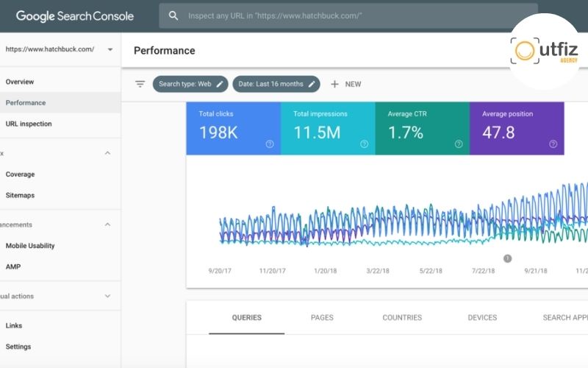588x368 pixels.
Task: Select Performance in the sidebar
Action: [60, 102]
